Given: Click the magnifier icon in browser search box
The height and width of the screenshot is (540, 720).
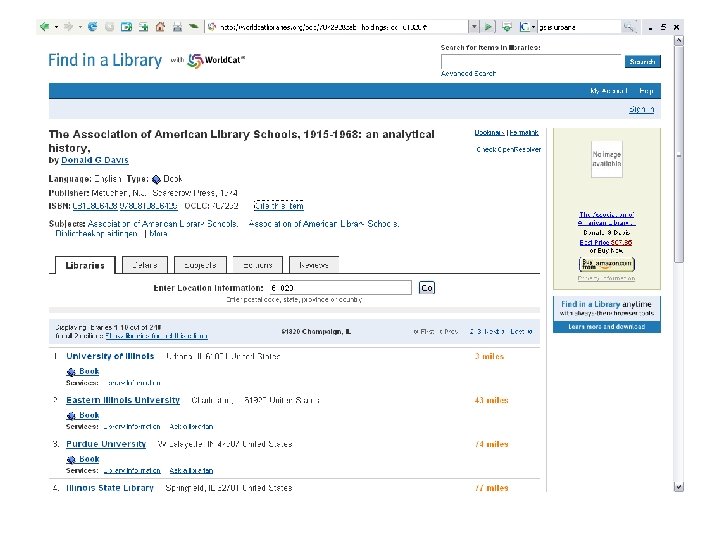Looking at the screenshot, I should (x=629, y=27).
